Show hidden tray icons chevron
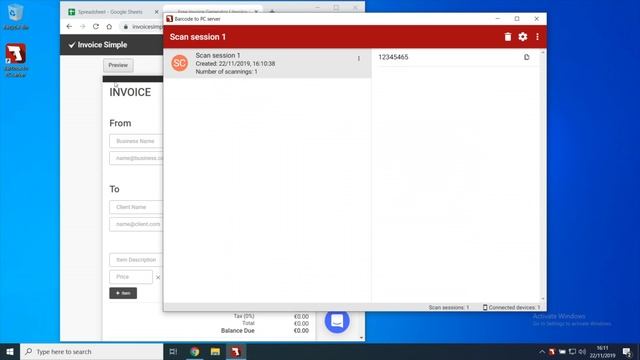The width and height of the screenshot is (640, 360). (x=542, y=352)
